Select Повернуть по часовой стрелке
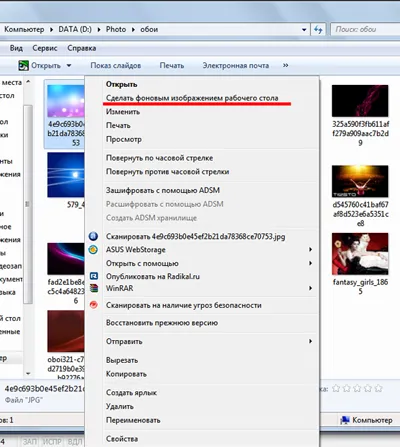This screenshot has height=447, width=400. point(159,158)
